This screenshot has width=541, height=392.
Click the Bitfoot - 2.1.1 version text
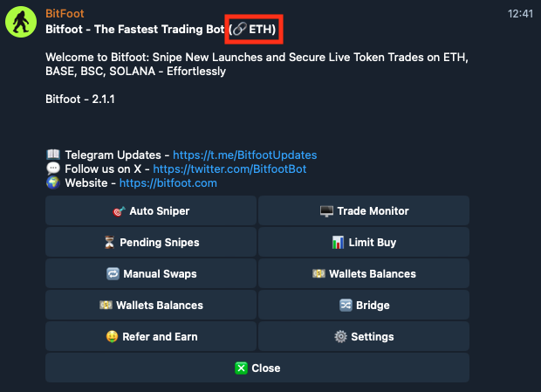[80, 100]
